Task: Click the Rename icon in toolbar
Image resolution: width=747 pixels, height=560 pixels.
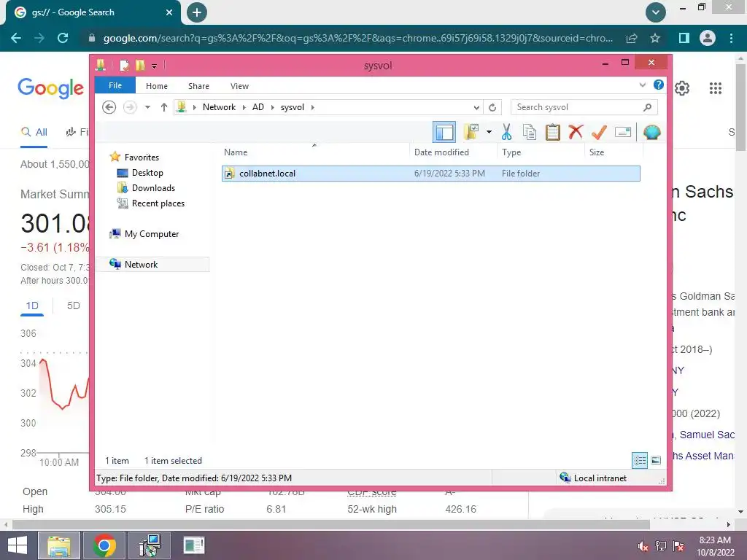Action: (x=623, y=132)
